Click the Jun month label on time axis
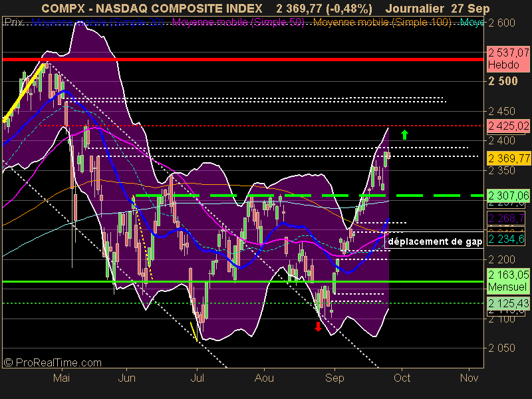 [126, 378]
